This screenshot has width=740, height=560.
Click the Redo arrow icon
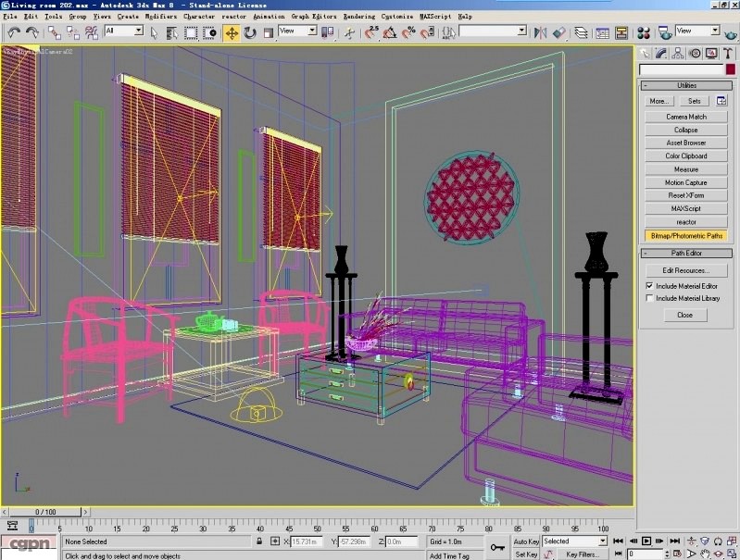[32, 32]
